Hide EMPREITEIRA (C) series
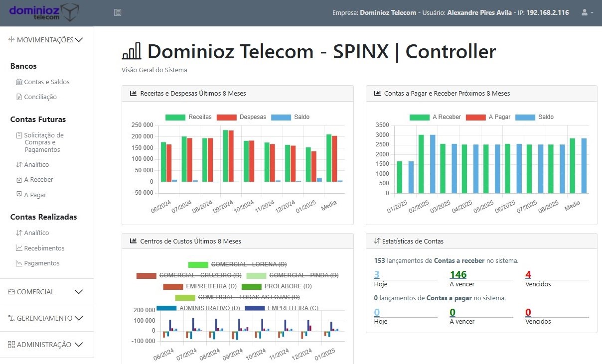602x364 pixels. [x=282, y=308]
